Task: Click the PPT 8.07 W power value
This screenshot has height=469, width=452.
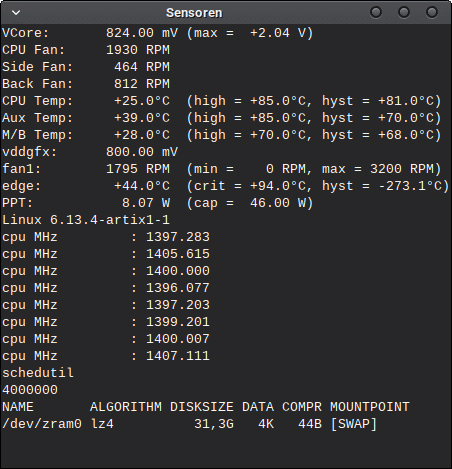Action: [x=146, y=203]
